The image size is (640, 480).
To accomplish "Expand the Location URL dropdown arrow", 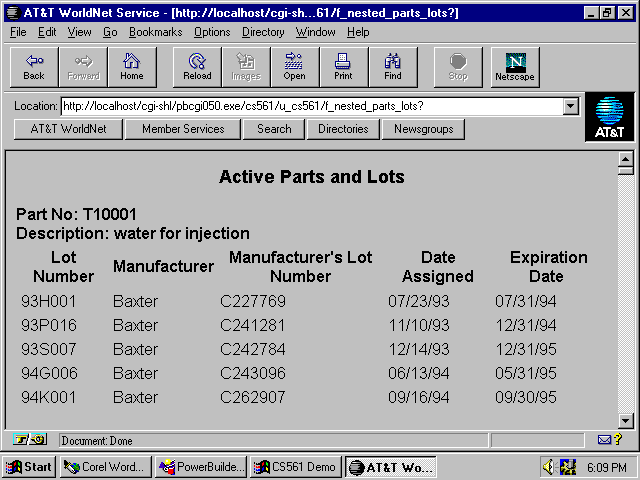I will [x=571, y=107].
